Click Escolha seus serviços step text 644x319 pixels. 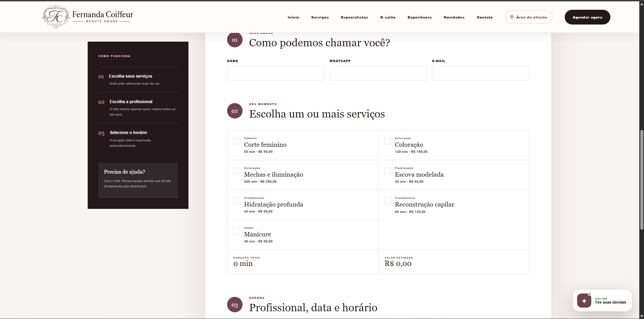click(130, 76)
